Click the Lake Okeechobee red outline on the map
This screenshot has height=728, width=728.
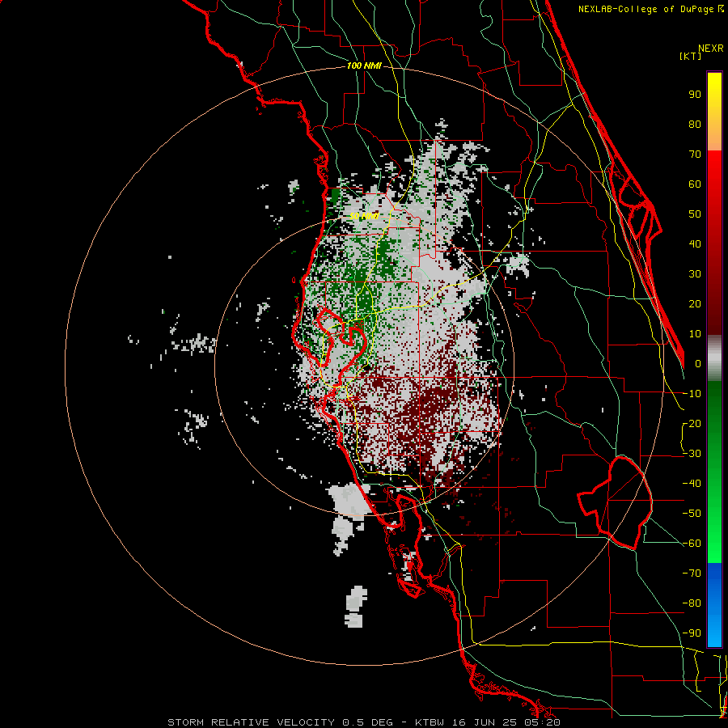pos(616,503)
